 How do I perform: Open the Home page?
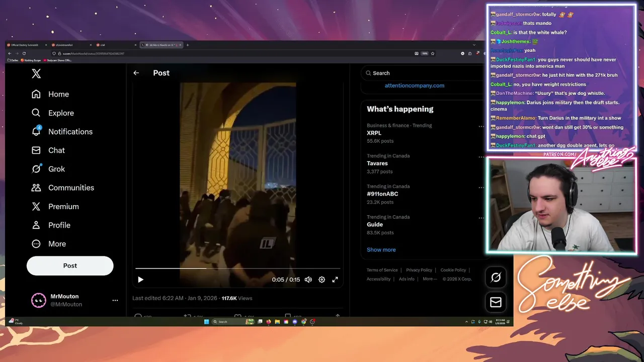[50, 94]
